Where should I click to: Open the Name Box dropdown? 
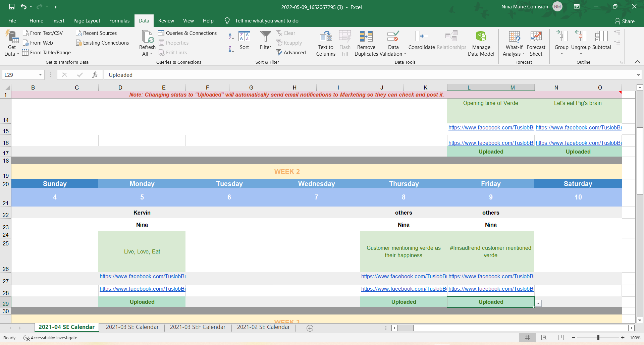coord(40,75)
